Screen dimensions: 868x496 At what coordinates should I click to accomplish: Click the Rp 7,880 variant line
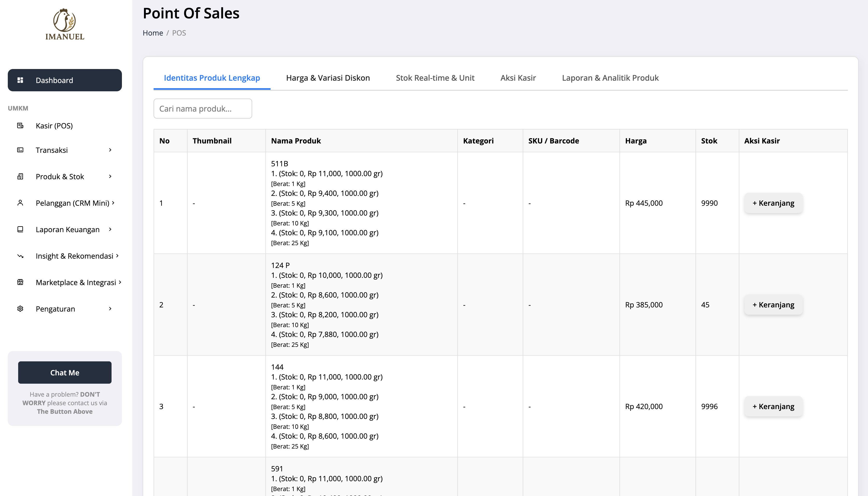(x=325, y=335)
